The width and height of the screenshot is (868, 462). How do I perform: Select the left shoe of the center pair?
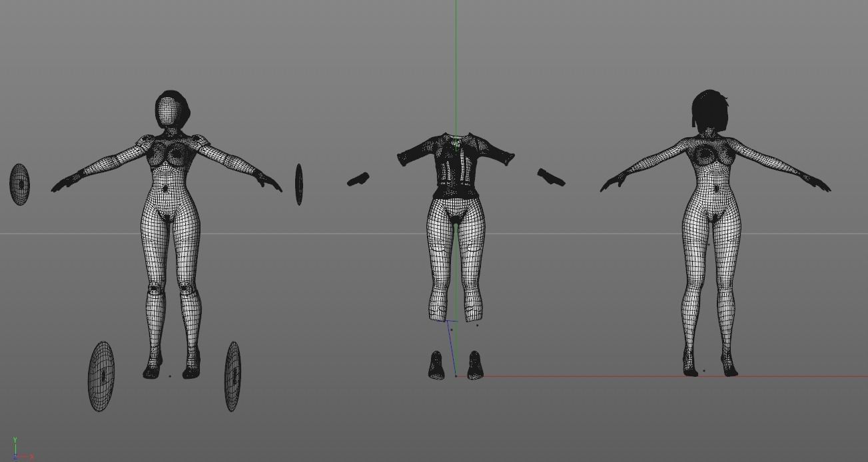pos(436,365)
